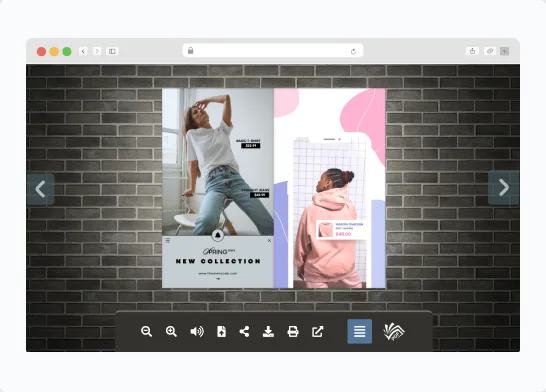Open the share icon in toolbar
The width and height of the screenshot is (546, 392).
(x=244, y=331)
